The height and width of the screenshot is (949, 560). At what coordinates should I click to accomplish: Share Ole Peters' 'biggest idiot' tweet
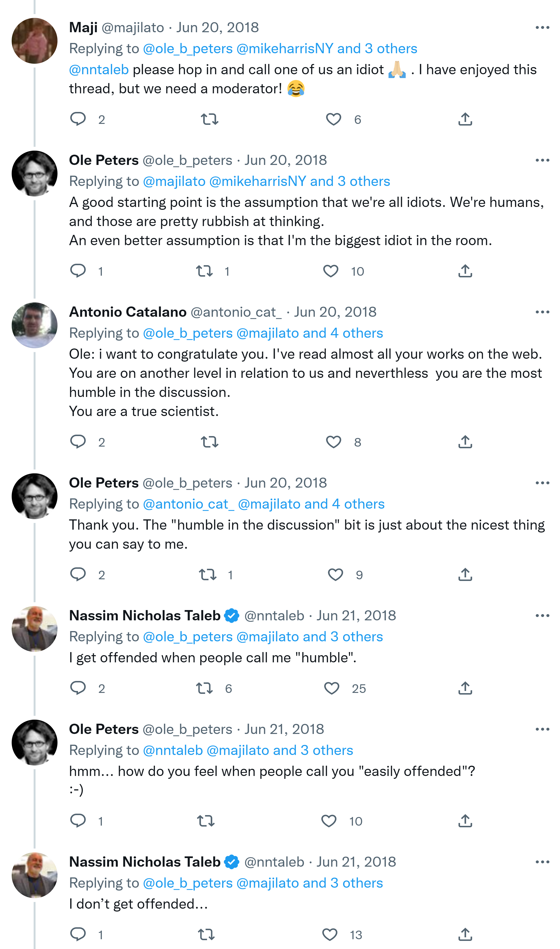[x=465, y=271]
